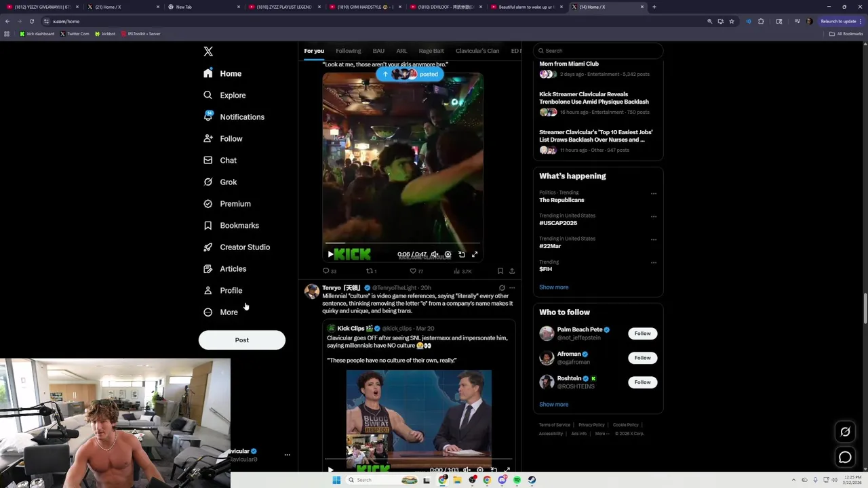868x488 pixels.
Task: Open Tenryo's profile avatar
Action: point(312,291)
